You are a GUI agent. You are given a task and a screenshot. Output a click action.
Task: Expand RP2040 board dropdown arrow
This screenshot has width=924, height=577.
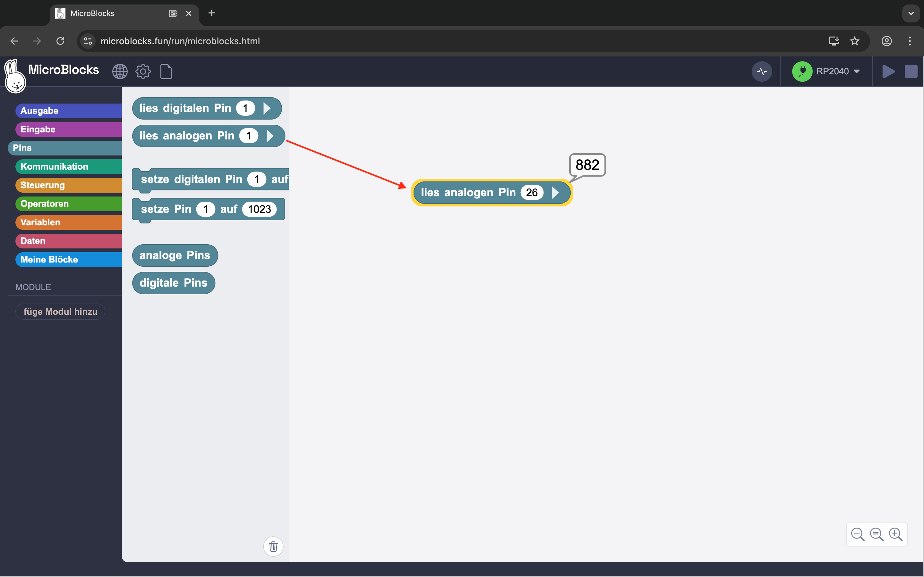tap(856, 71)
